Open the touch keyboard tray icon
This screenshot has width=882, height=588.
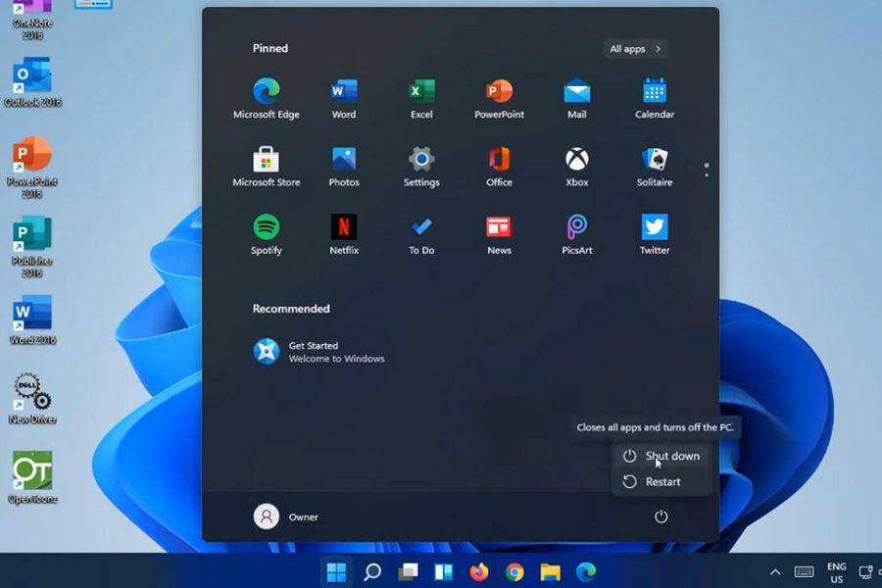click(x=804, y=572)
